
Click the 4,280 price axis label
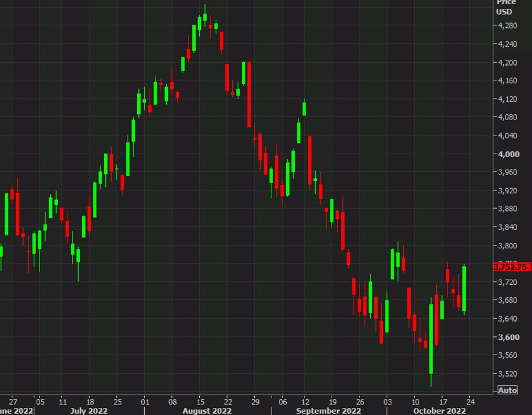coord(508,25)
